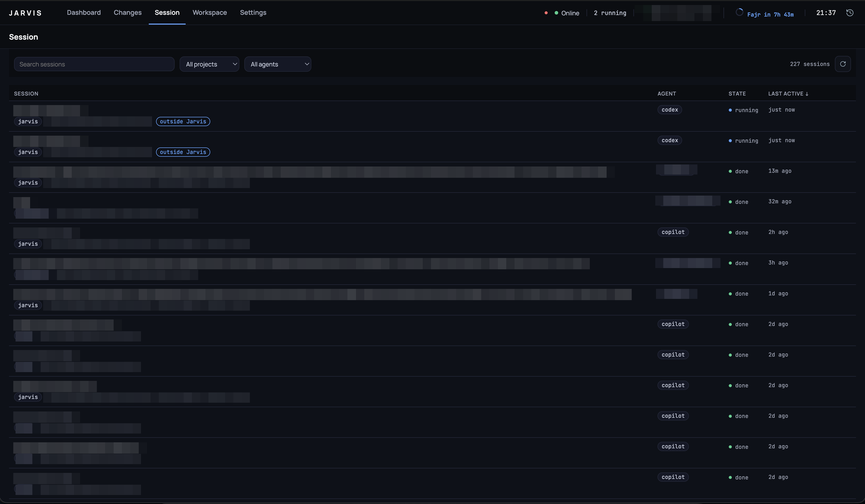Screen dimensions: 865x504
Task: Sort by the LAST ACTIVE column header
Action: [x=788, y=94]
